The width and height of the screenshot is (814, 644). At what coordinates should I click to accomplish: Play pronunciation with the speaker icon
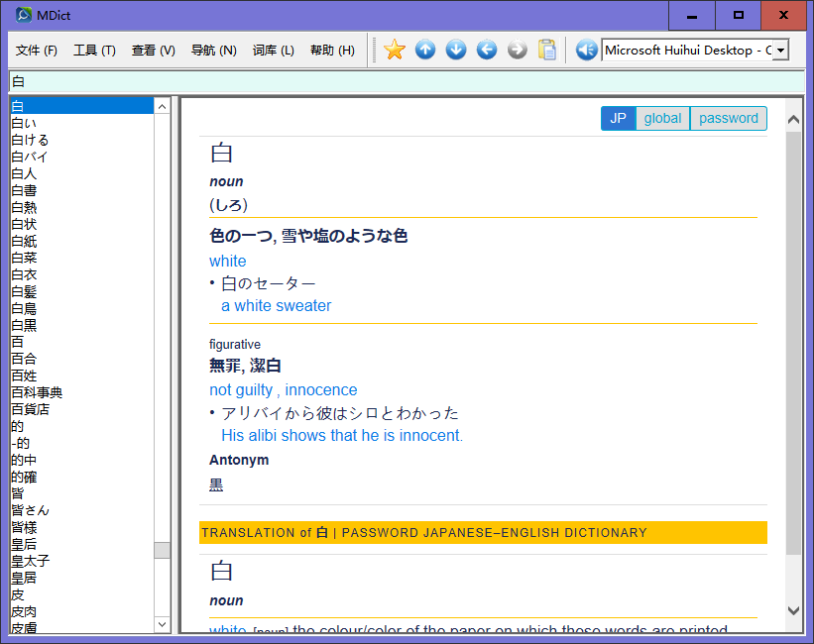[586, 50]
